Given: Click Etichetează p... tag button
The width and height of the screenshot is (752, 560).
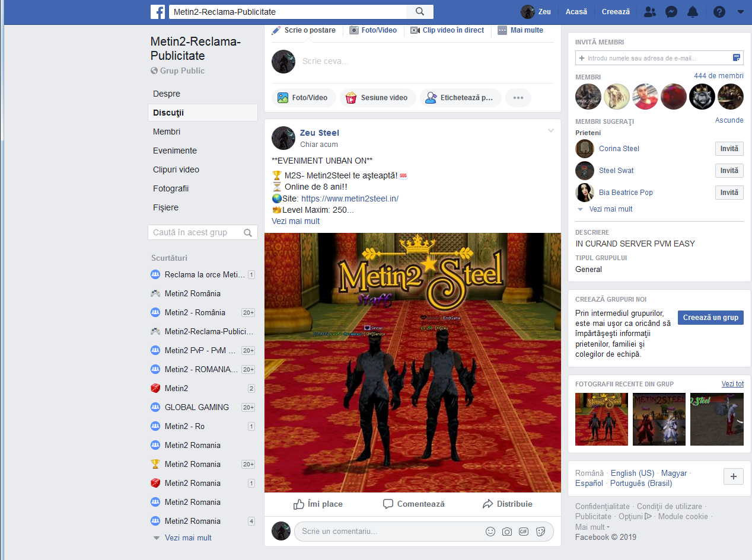Looking at the screenshot, I should pos(461,98).
